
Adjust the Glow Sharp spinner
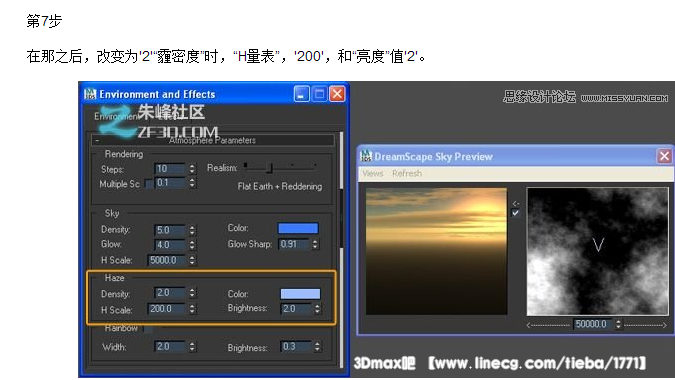[315, 244]
